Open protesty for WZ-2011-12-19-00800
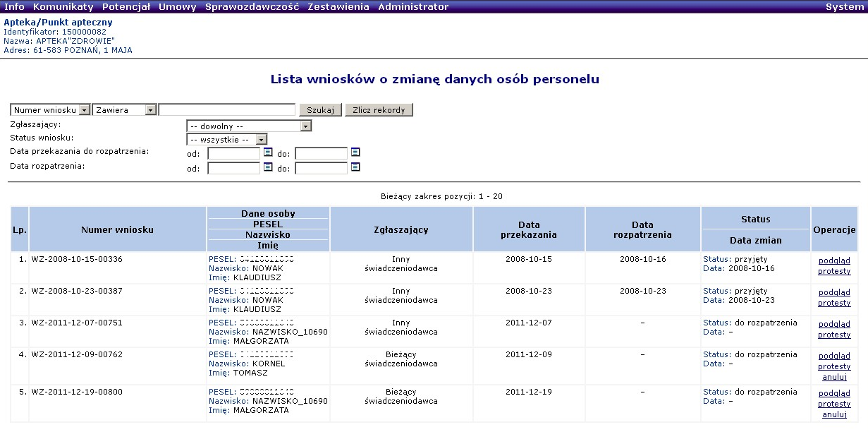This screenshot has height=432, width=868. pos(834,404)
